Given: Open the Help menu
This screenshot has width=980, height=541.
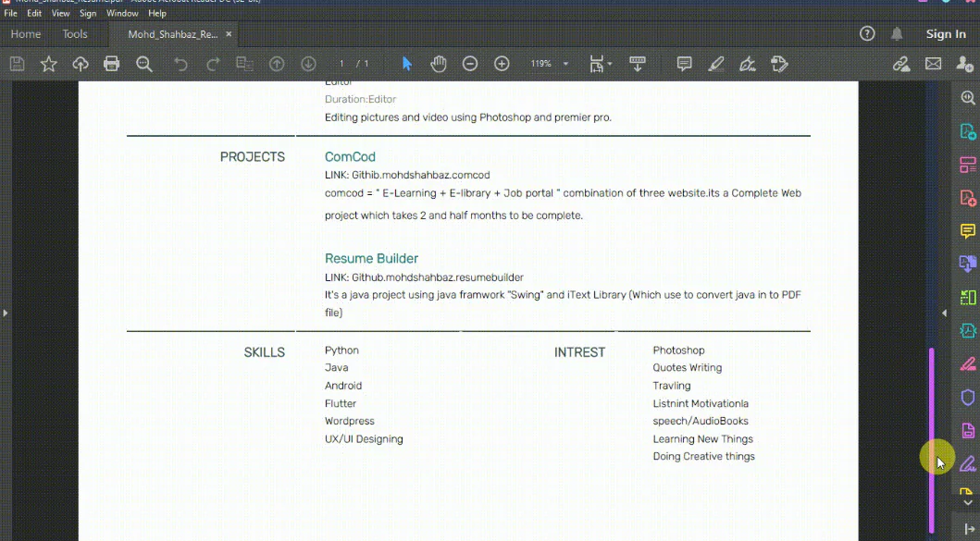Looking at the screenshot, I should coord(157,13).
